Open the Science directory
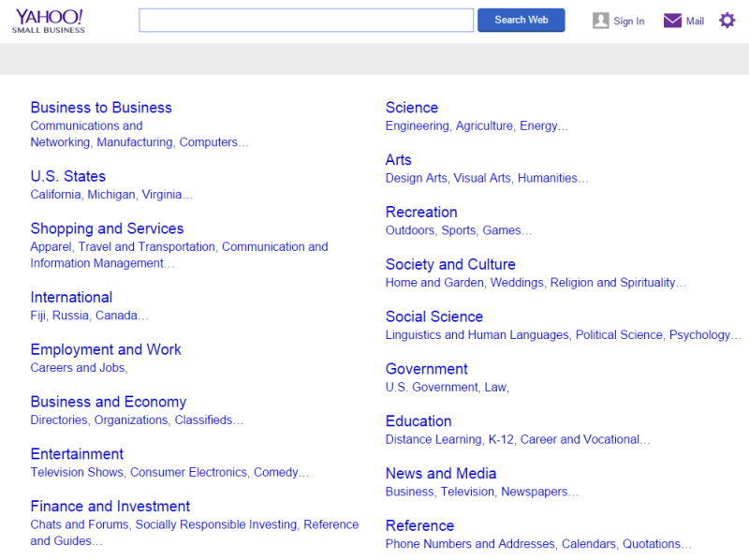The width and height of the screenshot is (749, 560). point(412,108)
